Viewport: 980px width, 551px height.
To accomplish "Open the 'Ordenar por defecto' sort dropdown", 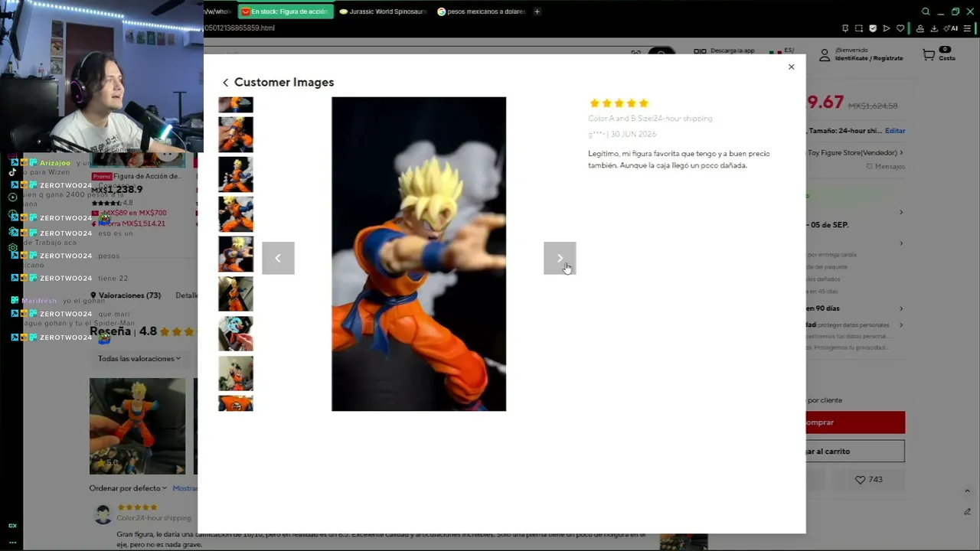I will (x=128, y=488).
